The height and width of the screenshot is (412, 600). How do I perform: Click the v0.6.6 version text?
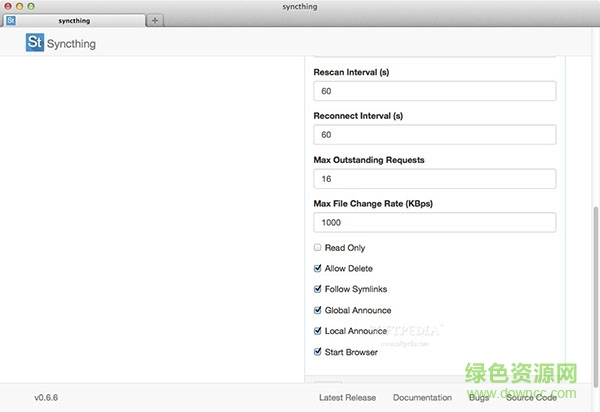(46, 397)
